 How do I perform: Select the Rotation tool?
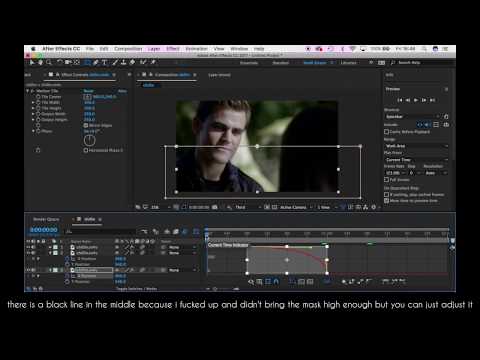pyautogui.click(x=59, y=62)
